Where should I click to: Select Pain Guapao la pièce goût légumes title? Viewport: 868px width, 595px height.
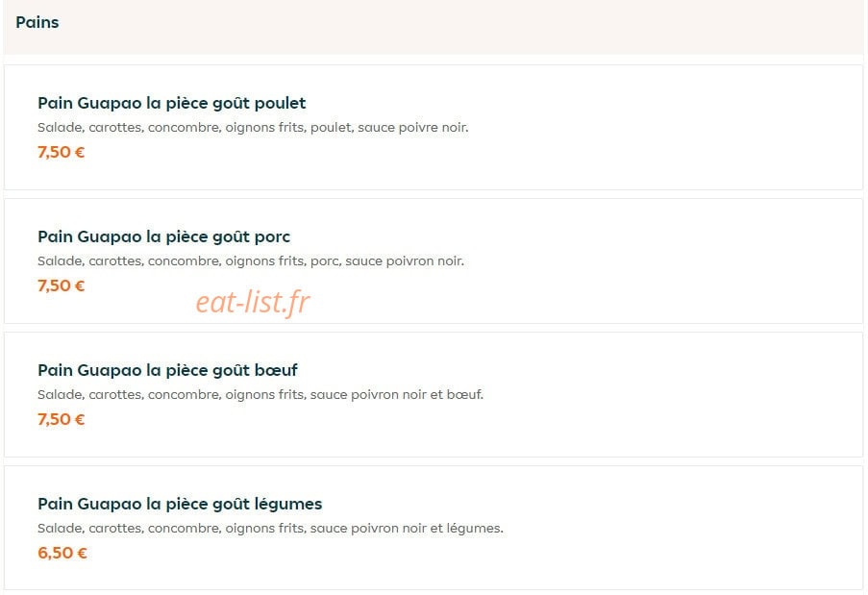180,505
